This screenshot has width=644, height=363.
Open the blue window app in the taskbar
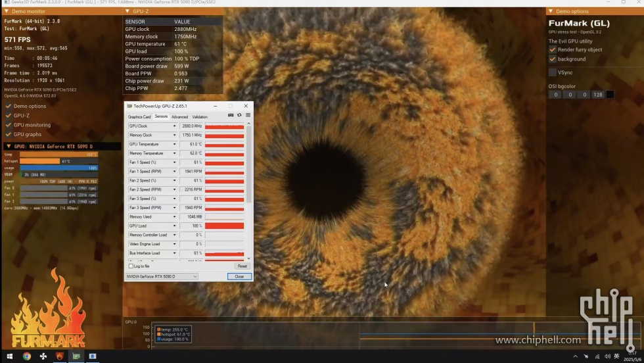[93, 356]
